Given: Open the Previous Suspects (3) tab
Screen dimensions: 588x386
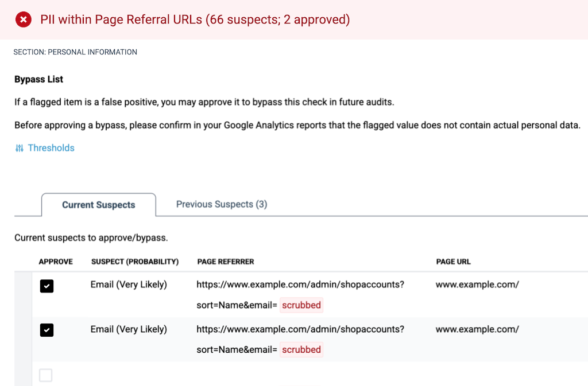Looking at the screenshot, I should pos(221,204).
